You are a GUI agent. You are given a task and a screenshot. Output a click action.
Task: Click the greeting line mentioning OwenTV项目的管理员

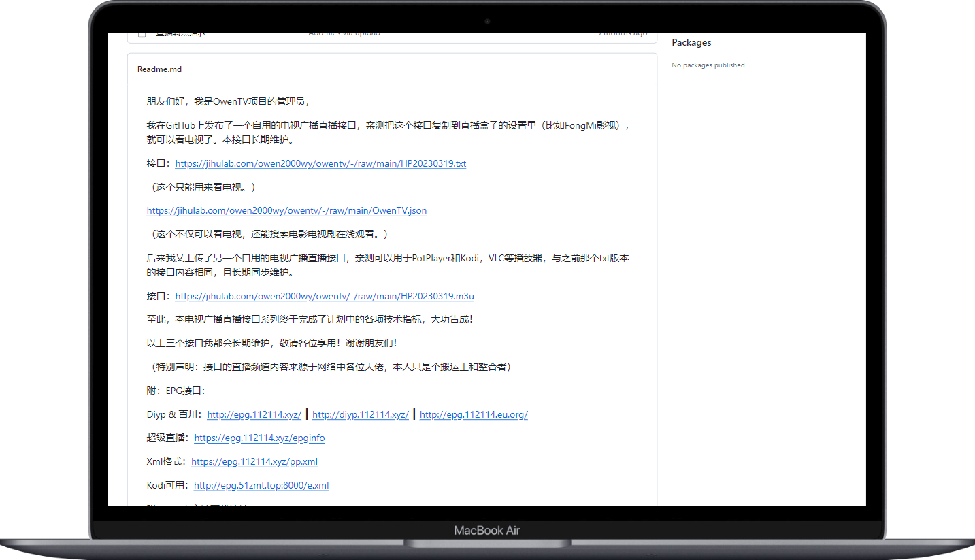click(228, 101)
